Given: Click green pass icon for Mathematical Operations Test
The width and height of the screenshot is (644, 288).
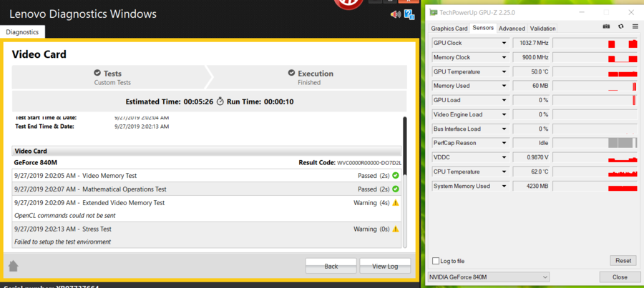Looking at the screenshot, I should (396, 189).
